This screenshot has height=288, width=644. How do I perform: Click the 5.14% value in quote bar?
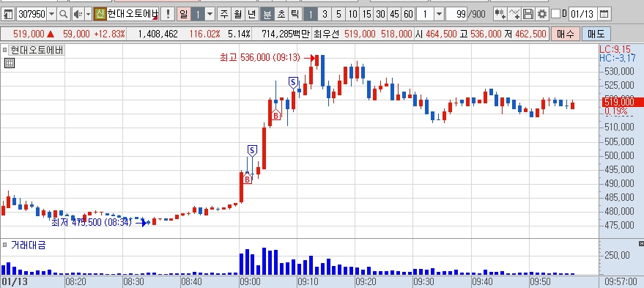(239, 34)
